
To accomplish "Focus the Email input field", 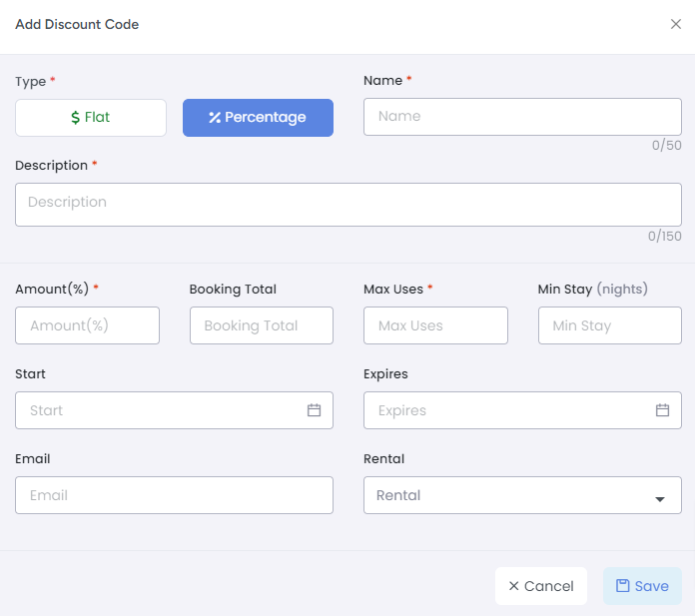I will tap(174, 495).
